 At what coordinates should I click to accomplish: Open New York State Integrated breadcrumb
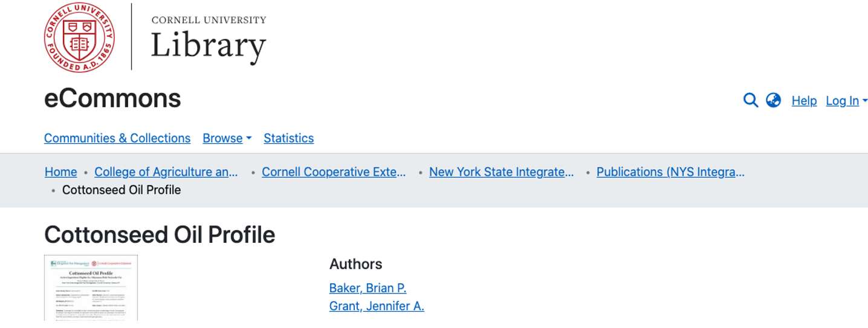tap(502, 172)
